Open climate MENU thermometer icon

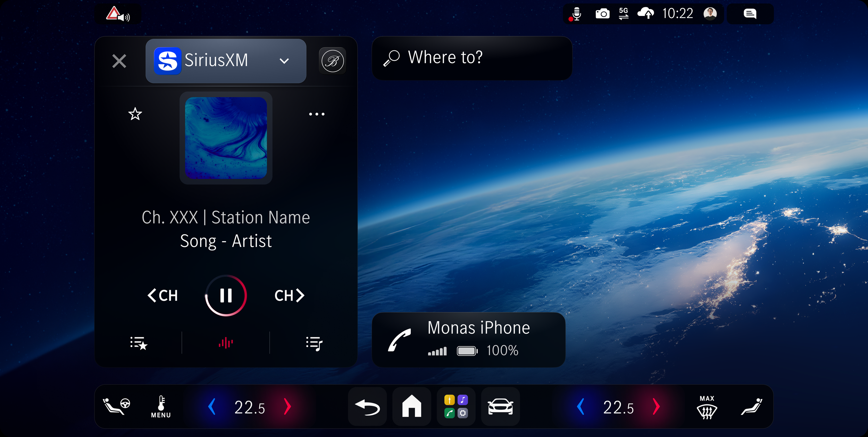click(161, 407)
